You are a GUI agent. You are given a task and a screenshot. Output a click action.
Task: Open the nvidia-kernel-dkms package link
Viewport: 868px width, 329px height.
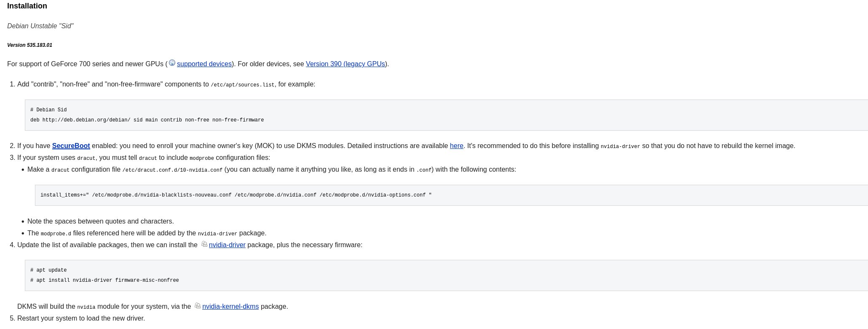[230, 307]
